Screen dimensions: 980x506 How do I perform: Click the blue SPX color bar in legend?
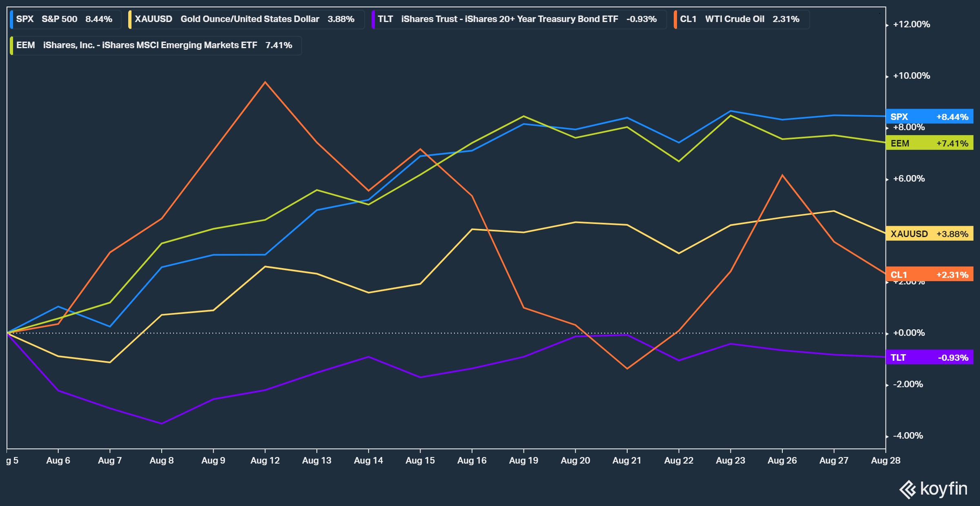coord(11,19)
